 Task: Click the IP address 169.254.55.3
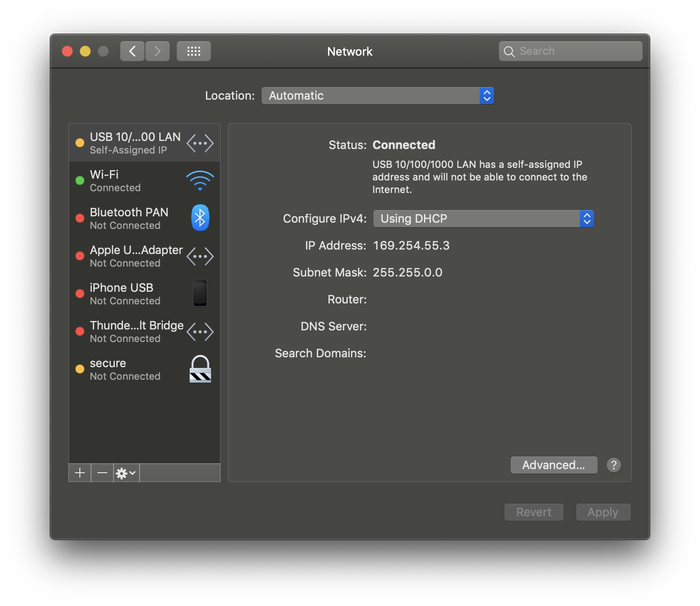point(411,246)
